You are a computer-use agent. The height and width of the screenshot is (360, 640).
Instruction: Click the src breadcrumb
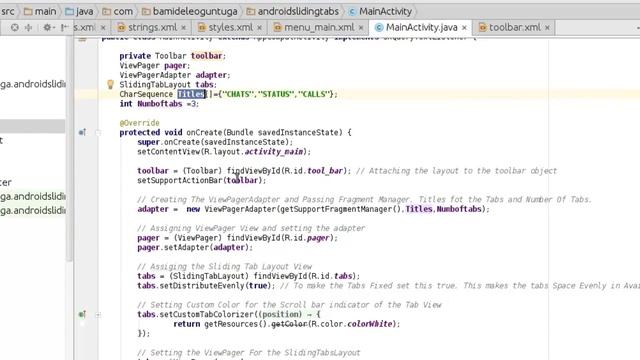click(7, 11)
